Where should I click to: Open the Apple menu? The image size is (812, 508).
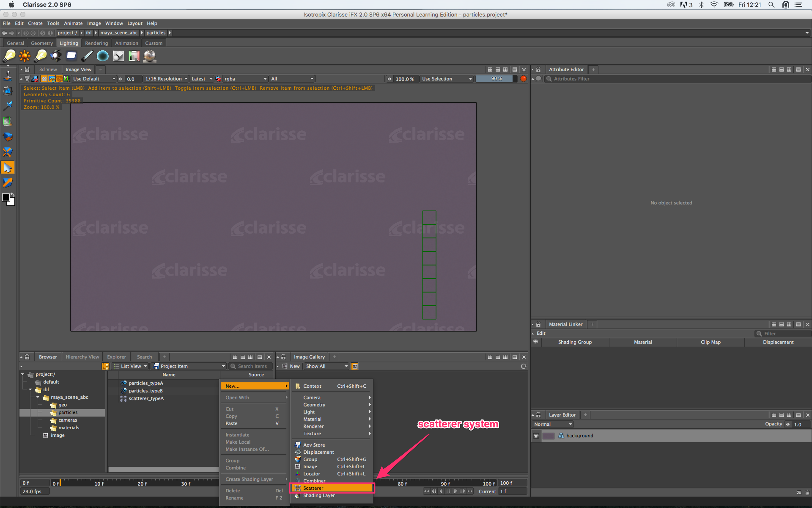coord(11,5)
